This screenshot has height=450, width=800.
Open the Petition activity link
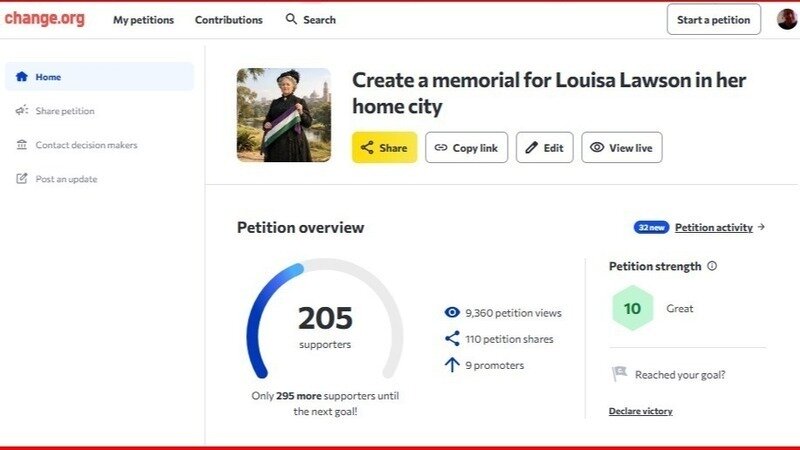714,227
